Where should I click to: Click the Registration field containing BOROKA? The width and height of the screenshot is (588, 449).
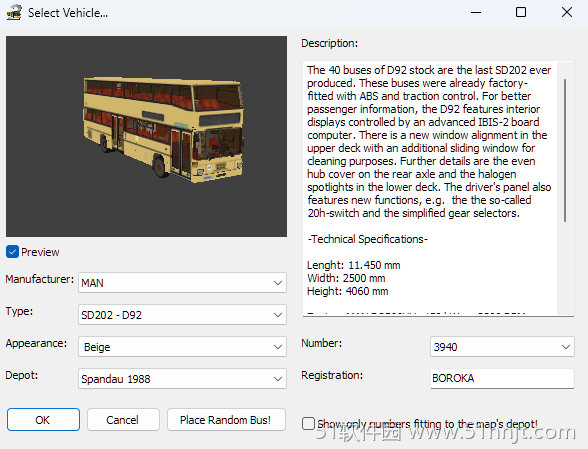coord(502,378)
